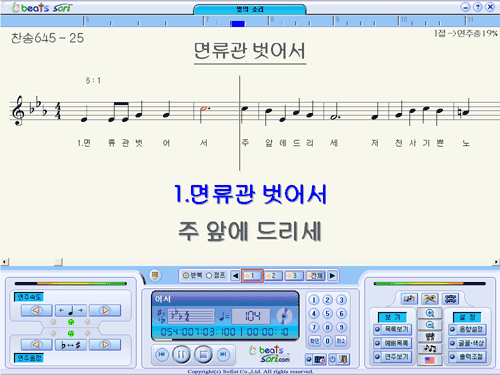This screenshot has height=375, width=500.
Task: Select 전체 all verses button
Action: (316, 276)
